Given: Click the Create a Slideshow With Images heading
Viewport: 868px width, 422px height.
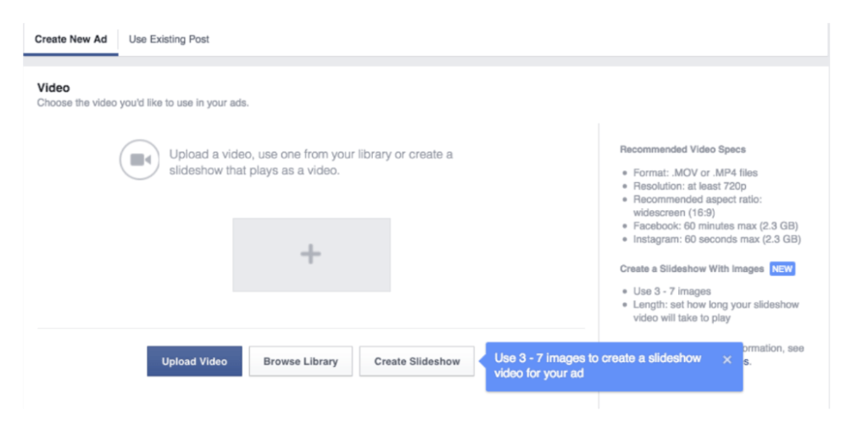Looking at the screenshot, I should coord(691,269).
